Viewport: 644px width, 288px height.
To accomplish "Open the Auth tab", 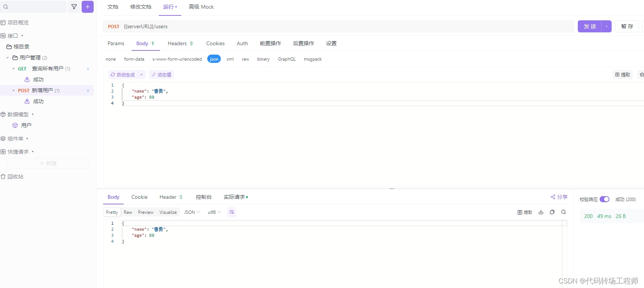I will pyautogui.click(x=242, y=43).
